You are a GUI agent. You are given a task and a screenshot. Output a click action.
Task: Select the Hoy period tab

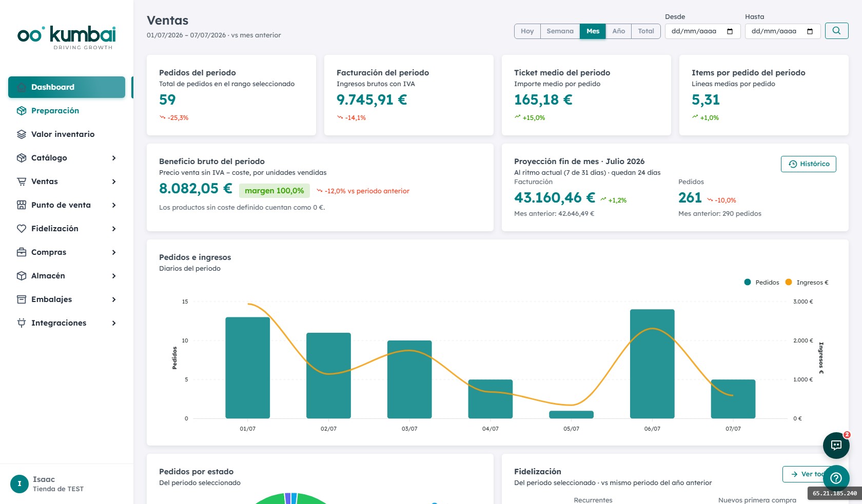(x=527, y=31)
